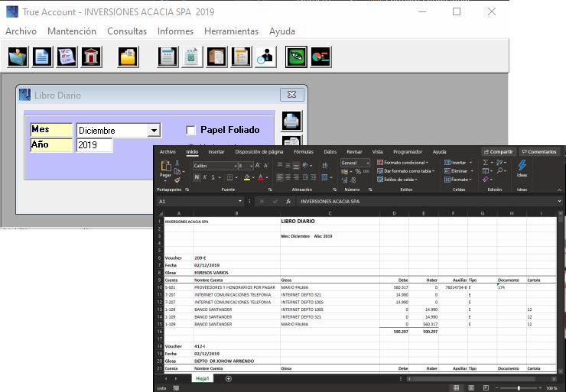Click the AutoSum sigma icon in Excel

(486, 162)
